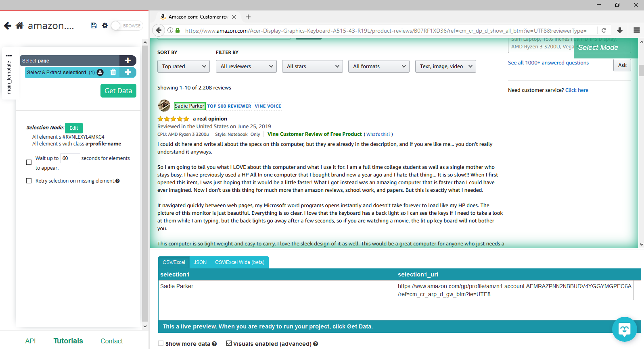
Task: Go back using the ParseHub back arrow
Action: [x=7, y=26]
